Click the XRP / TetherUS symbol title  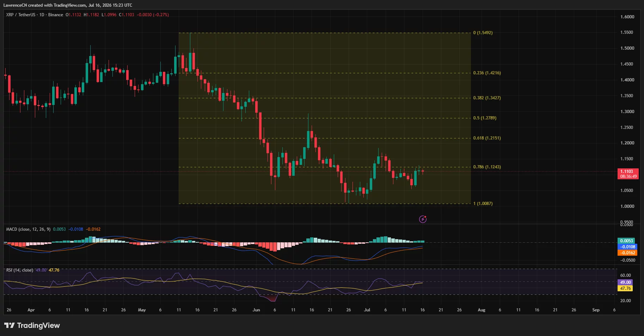pos(21,15)
